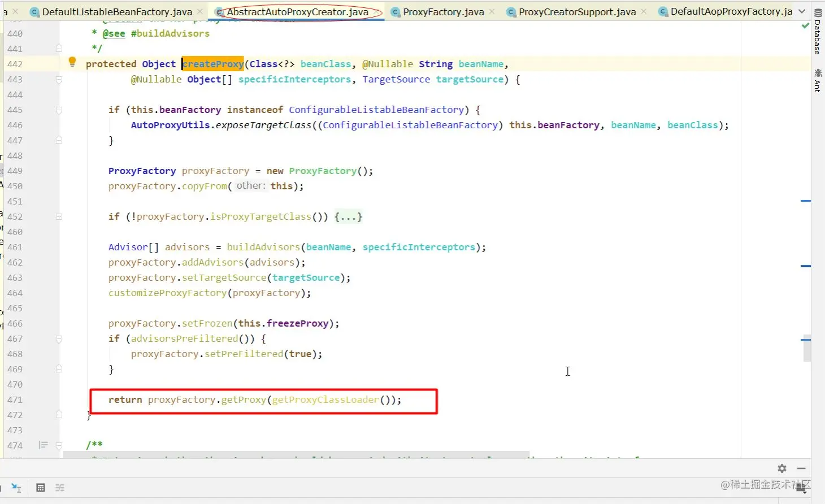Click customizeProxyFactory call on line 518
The height and width of the screenshot is (504, 825).
167,293
